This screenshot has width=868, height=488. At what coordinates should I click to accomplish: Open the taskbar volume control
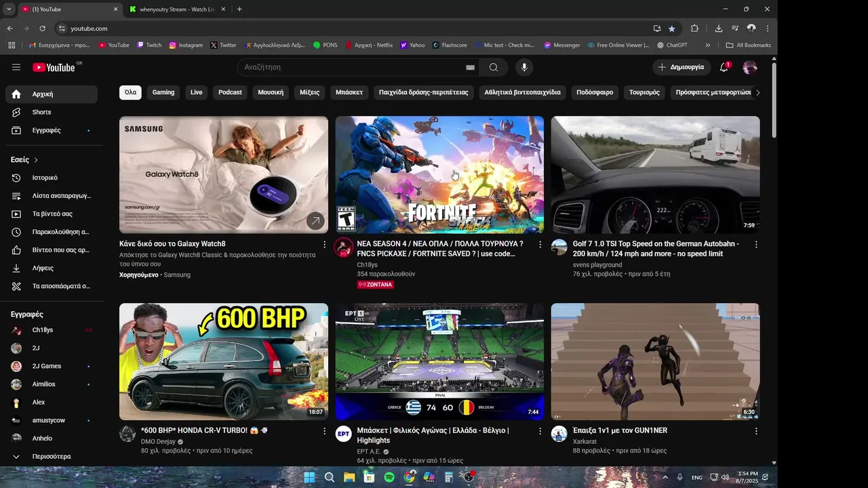pyautogui.click(x=725, y=477)
